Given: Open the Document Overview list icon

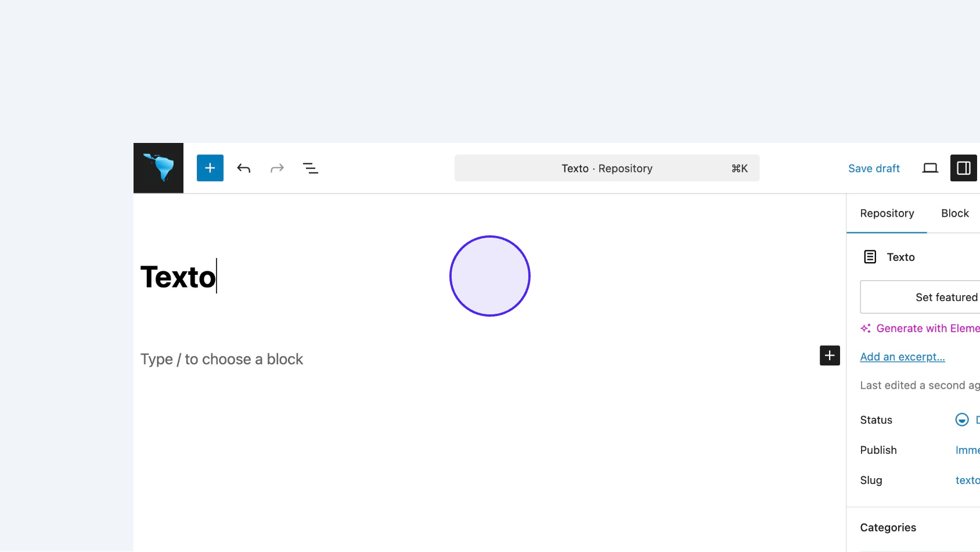Looking at the screenshot, I should [311, 169].
